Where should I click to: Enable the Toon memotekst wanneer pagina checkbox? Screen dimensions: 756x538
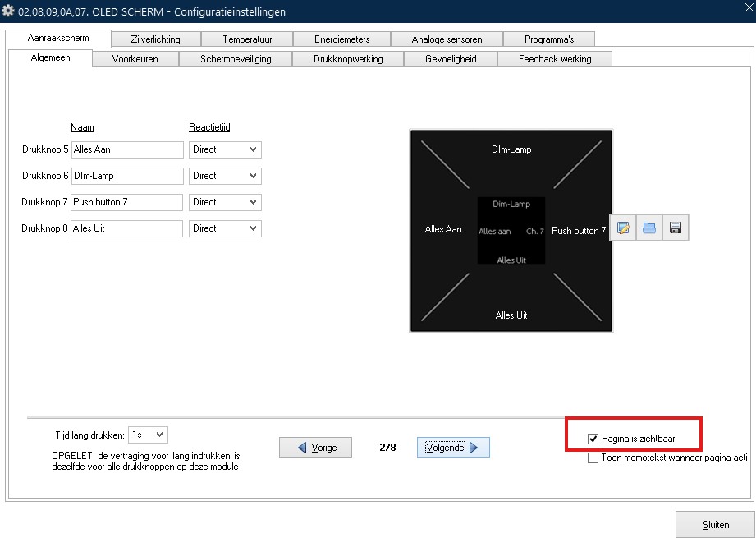593,458
